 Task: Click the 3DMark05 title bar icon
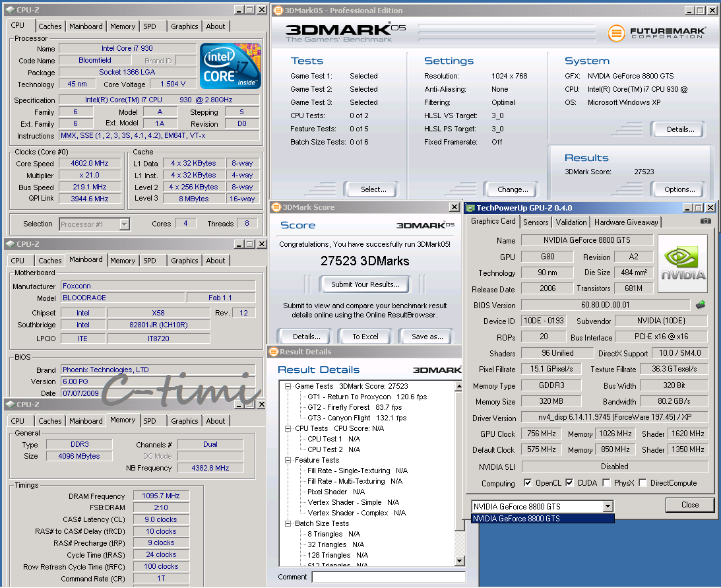click(278, 10)
